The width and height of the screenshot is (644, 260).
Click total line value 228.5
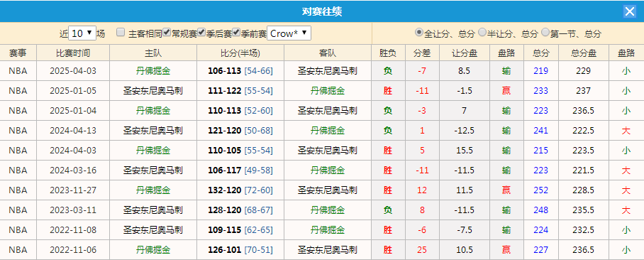[583, 190]
